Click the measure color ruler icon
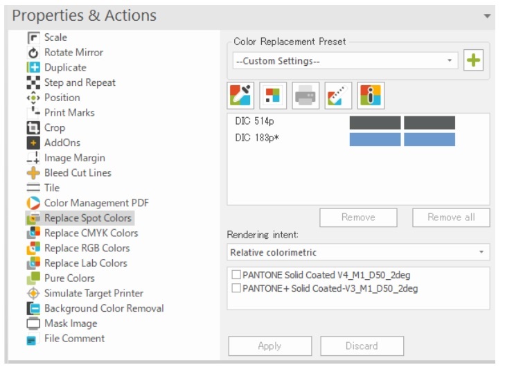The height and width of the screenshot is (392, 532). click(x=338, y=96)
